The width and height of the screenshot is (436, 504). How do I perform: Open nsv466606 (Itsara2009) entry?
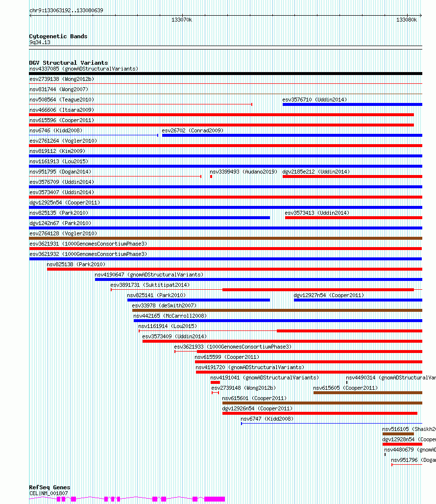pyautogui.click(x=62, y=110)
